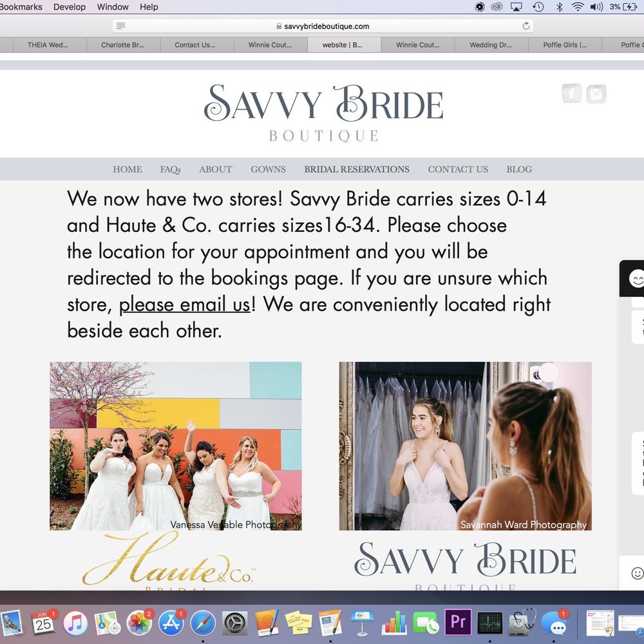Open the Help menu
The image size is (644, 644).
pyautogui.click(x=149, y=6)
